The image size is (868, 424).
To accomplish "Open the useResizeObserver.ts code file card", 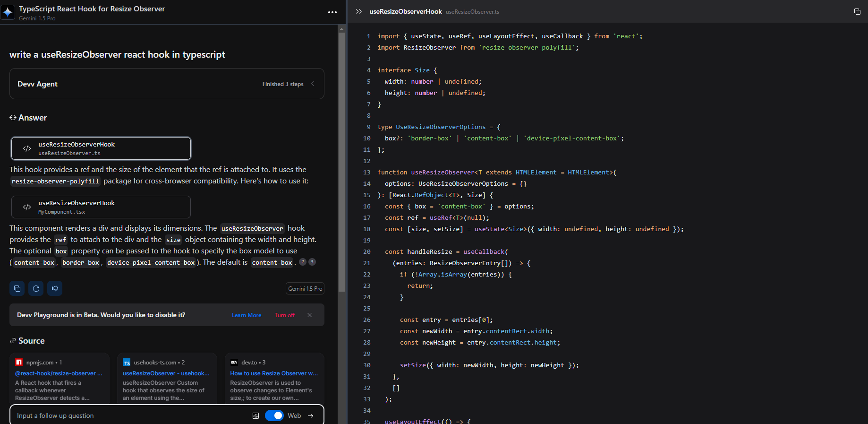I will coord(101,148).
